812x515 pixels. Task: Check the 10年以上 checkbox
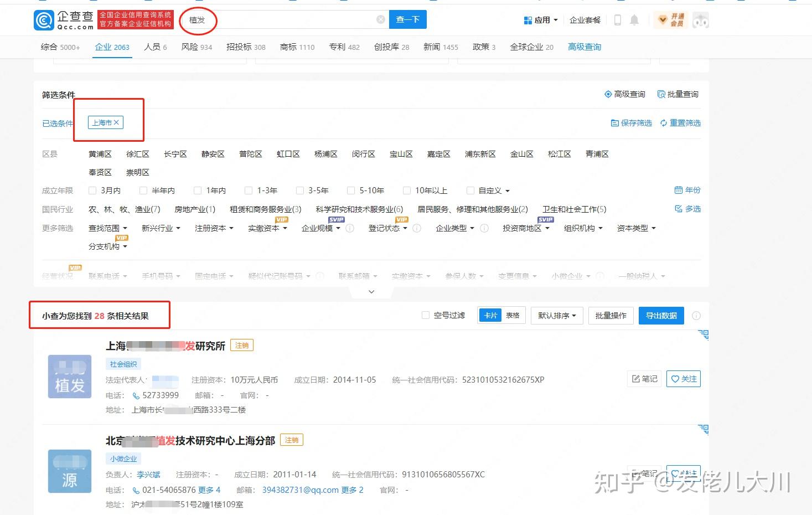[407, 190]
